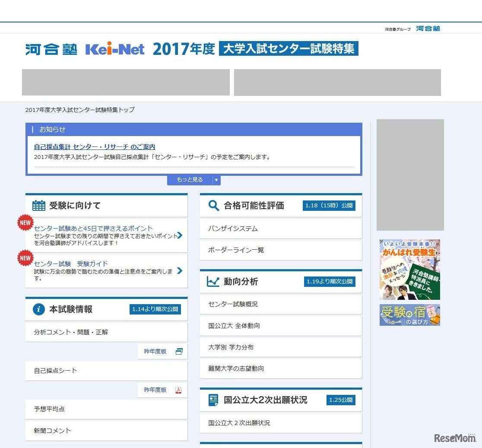The image size is (482, 448).
Task: Click the 1.25公開 badge
Action: 340,400
